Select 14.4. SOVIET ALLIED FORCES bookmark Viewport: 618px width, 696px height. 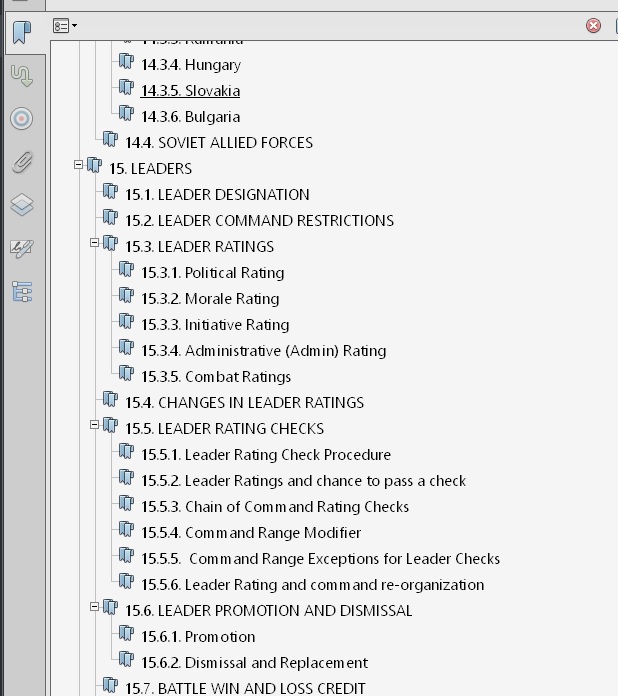[219, 142]
